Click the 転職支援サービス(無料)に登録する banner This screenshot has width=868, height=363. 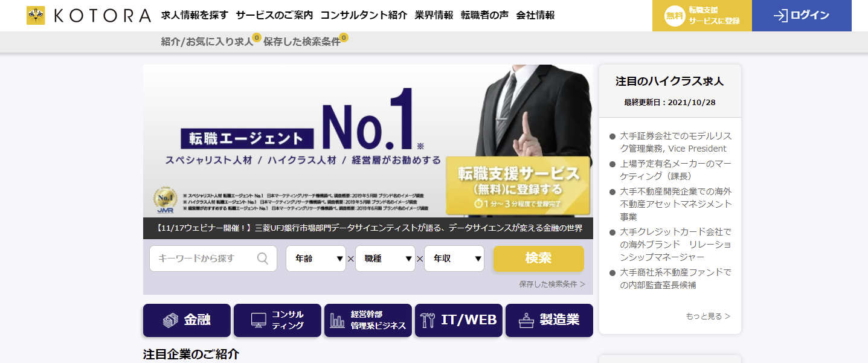(x=518, y=185)
